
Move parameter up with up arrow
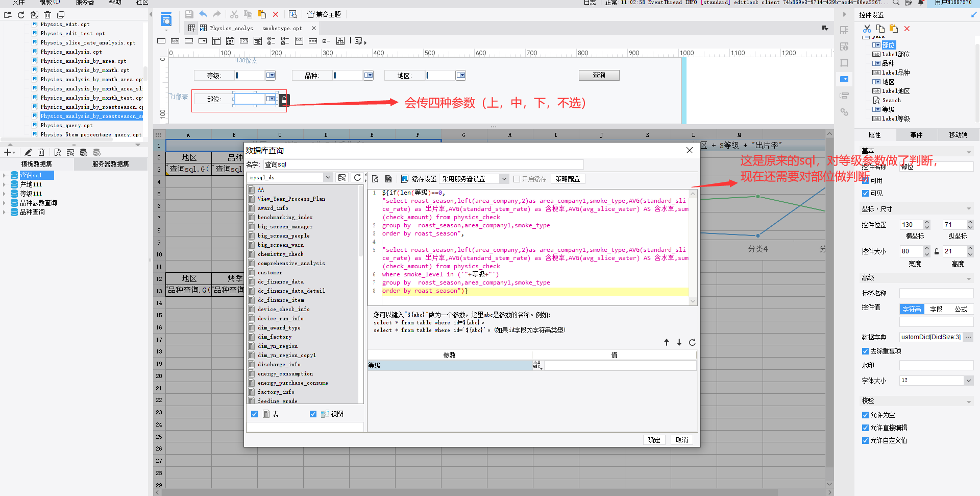[667, 342]
